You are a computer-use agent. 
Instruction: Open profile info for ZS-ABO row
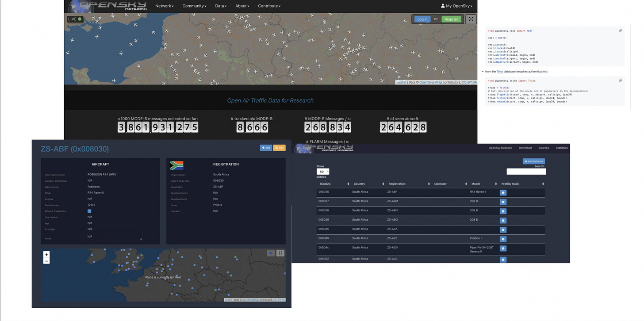(503, 221)
